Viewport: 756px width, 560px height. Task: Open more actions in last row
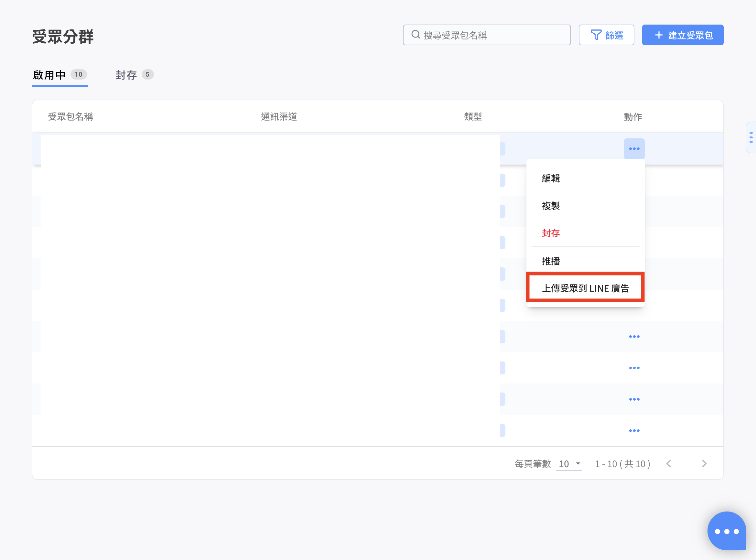(x=634, y=431)
